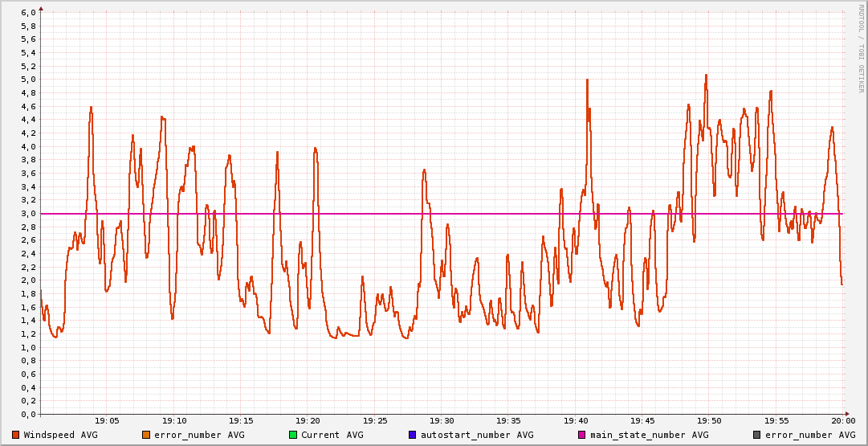868x446 pixels.
Task: Select the blue autostart_number AVG legend swatch
Action: click(x=412, y=435)
